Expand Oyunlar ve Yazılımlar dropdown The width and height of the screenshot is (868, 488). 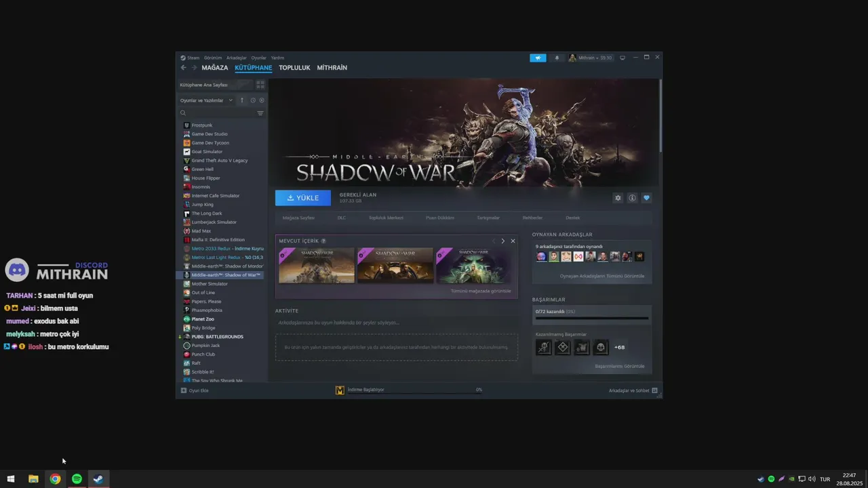pos(206,100)
